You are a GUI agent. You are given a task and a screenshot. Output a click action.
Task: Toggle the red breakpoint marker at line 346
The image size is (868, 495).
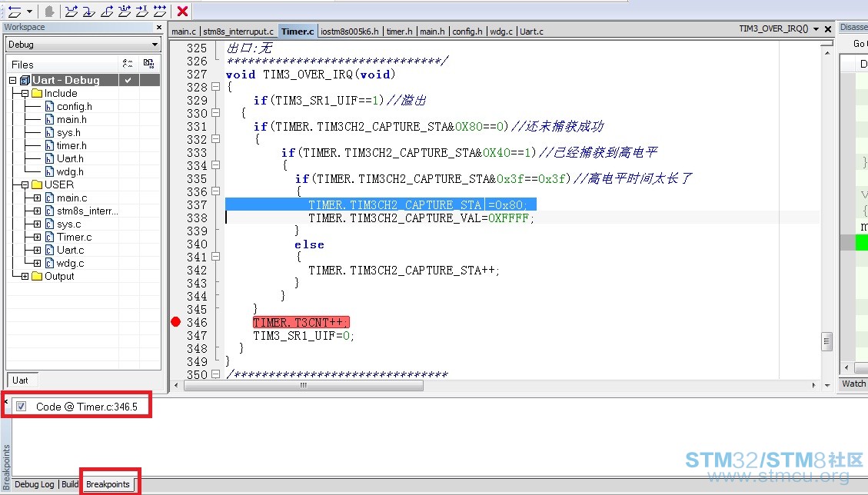point(176,322)
